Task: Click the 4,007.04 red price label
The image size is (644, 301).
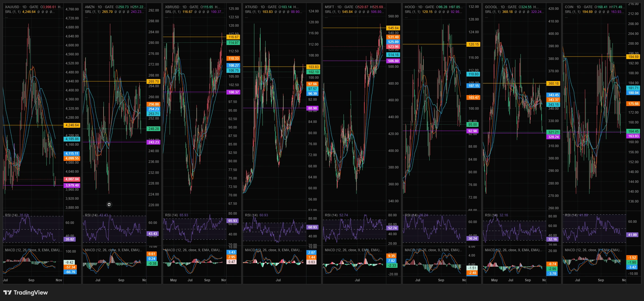Action: click(72, 179)
